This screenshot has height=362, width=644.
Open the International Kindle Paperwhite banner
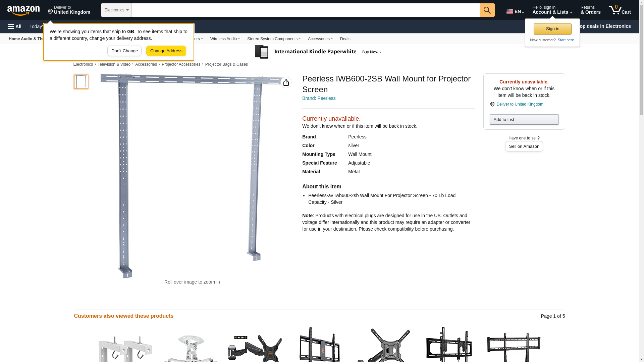(318, 52)
